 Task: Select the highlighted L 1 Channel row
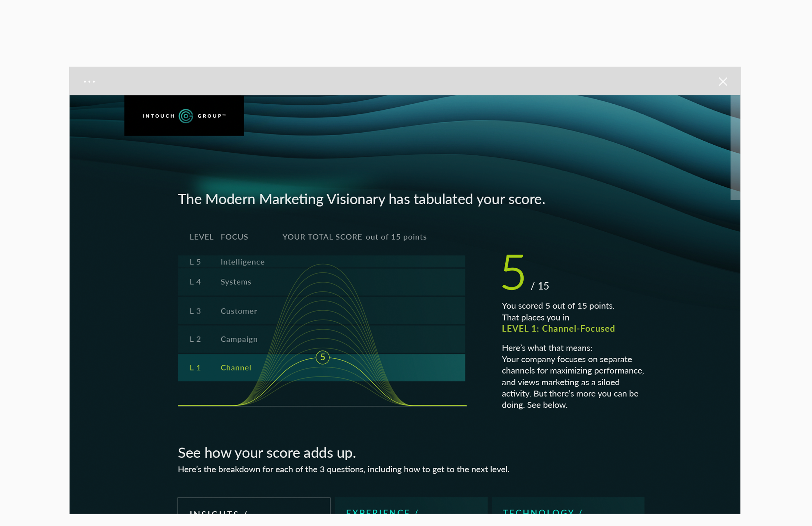point(321,368)
